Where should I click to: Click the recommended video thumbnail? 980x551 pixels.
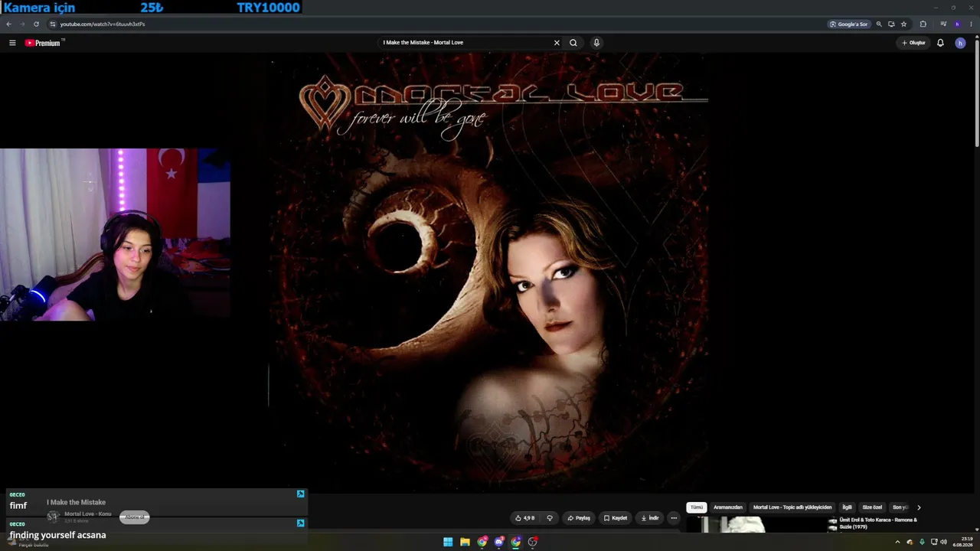click(762, 524)
